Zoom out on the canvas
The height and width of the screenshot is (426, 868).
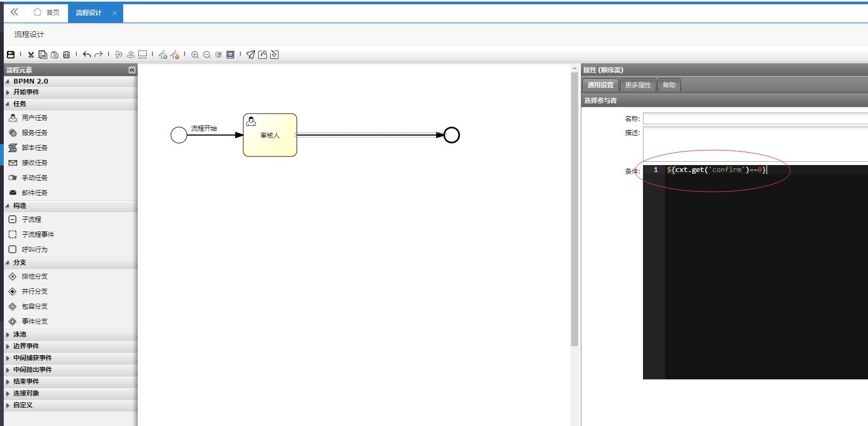click(x=207, y=55)
